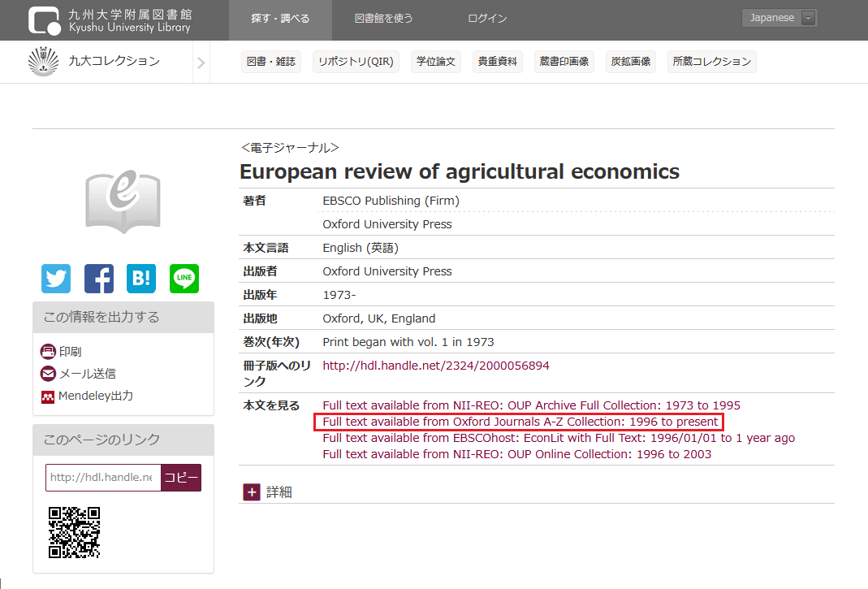Image resolution: width=868 pixels, height=589 pixels.
Task: Select the 学位論文 tab
Action: point(436,62)
